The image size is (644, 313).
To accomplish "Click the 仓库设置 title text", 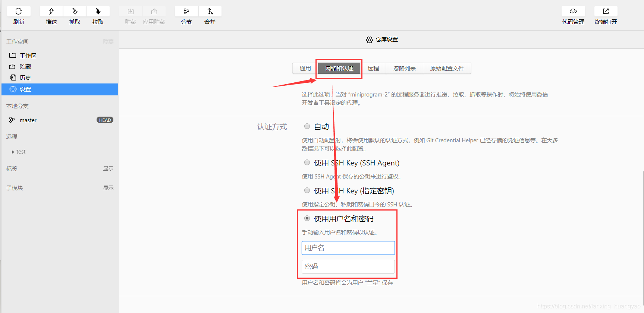I will pos(387,39).
